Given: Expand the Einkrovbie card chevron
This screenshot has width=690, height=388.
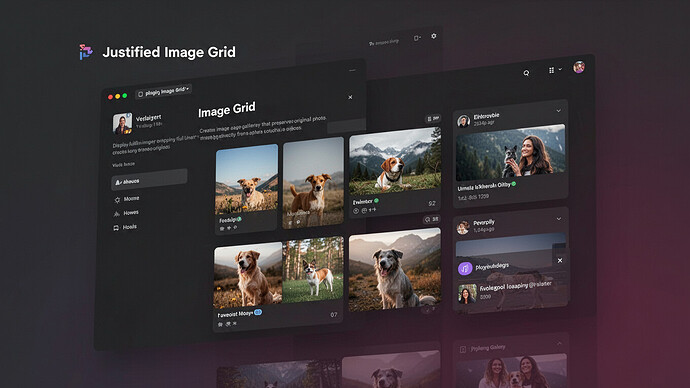Looking at the screenshot, I should point(558,111).
